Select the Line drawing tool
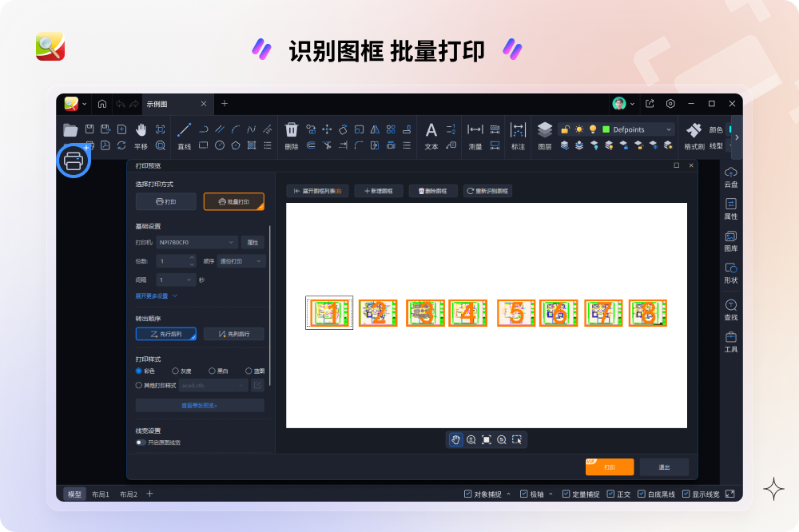799x532 pixels. 183,129
